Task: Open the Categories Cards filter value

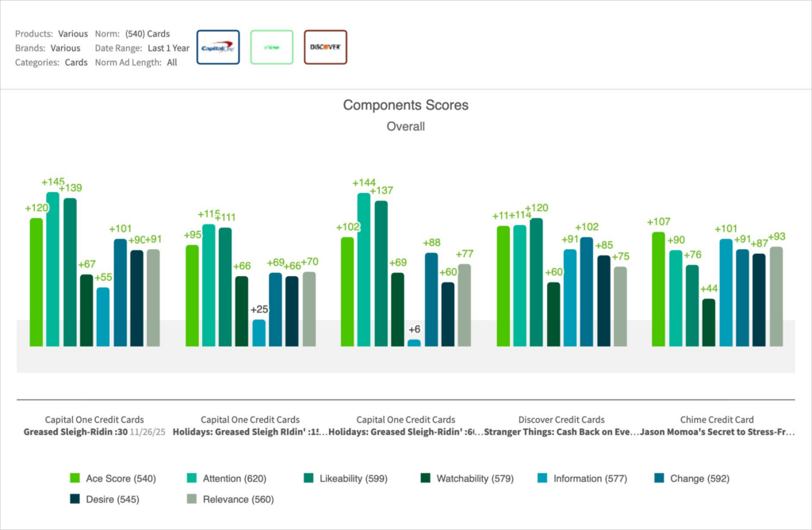Action: pyautogui.click(x=76, y=62)
